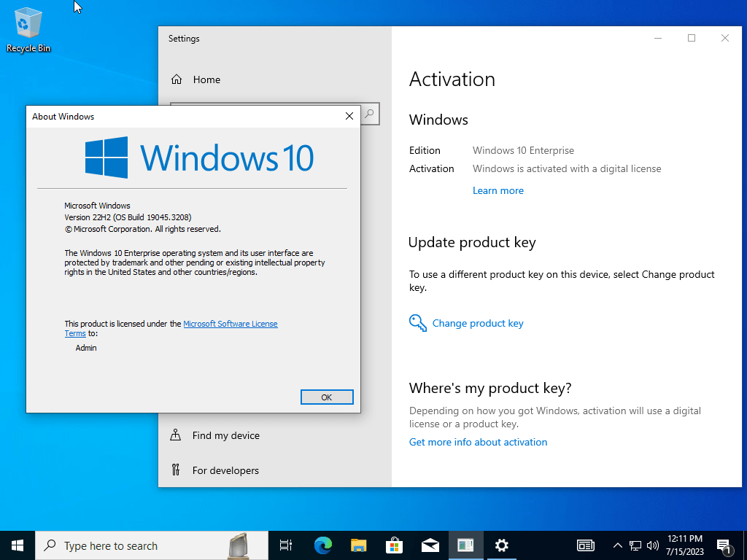Minimize the Settings window
Image resolution: width=747 pixels, height=560 pixels.
point(658,38)
